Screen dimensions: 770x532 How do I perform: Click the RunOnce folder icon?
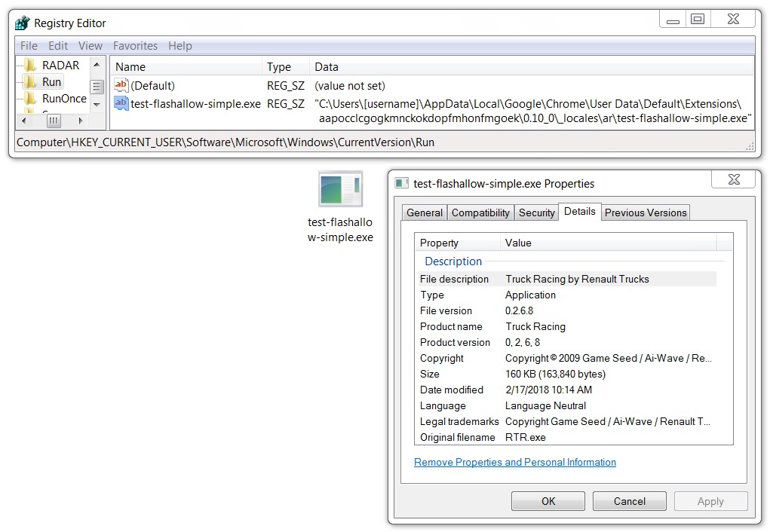click(x=30, y=99)
